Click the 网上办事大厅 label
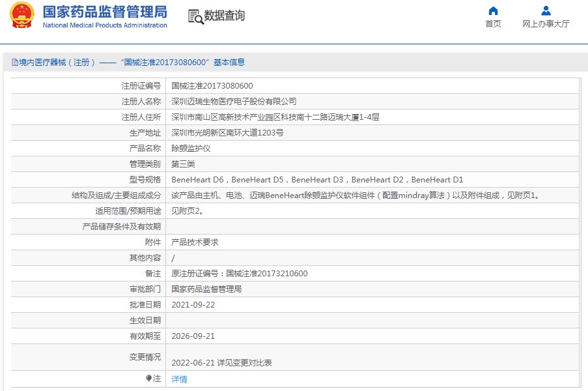This screenshot has width=588, height=391. pos(546,23)
